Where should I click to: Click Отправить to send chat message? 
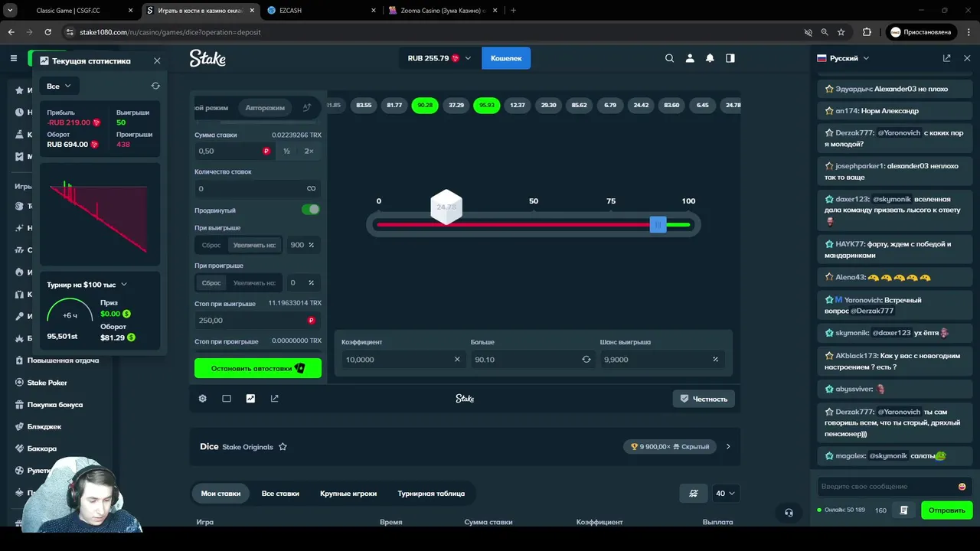(x=947, y=510)
